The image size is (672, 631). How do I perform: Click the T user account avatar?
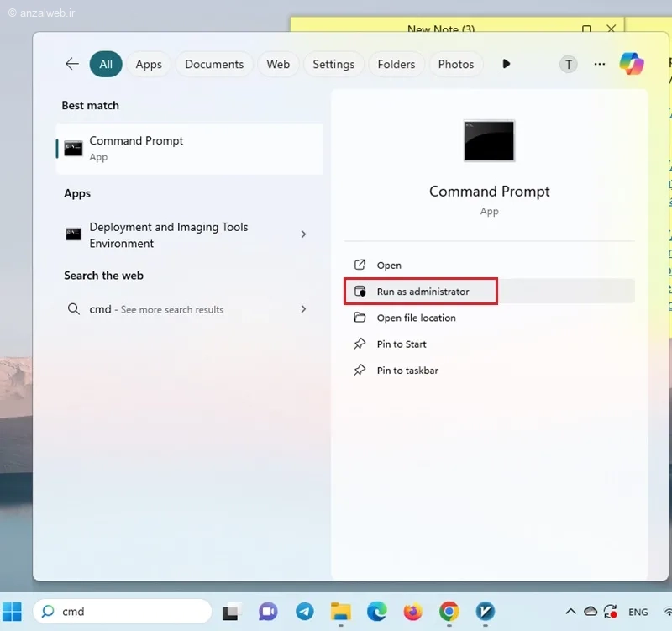(569, 65)
